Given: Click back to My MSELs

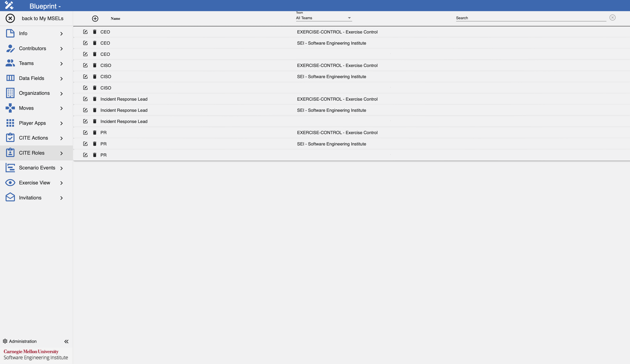Looking at the screenshot, I should click(43, 18).
